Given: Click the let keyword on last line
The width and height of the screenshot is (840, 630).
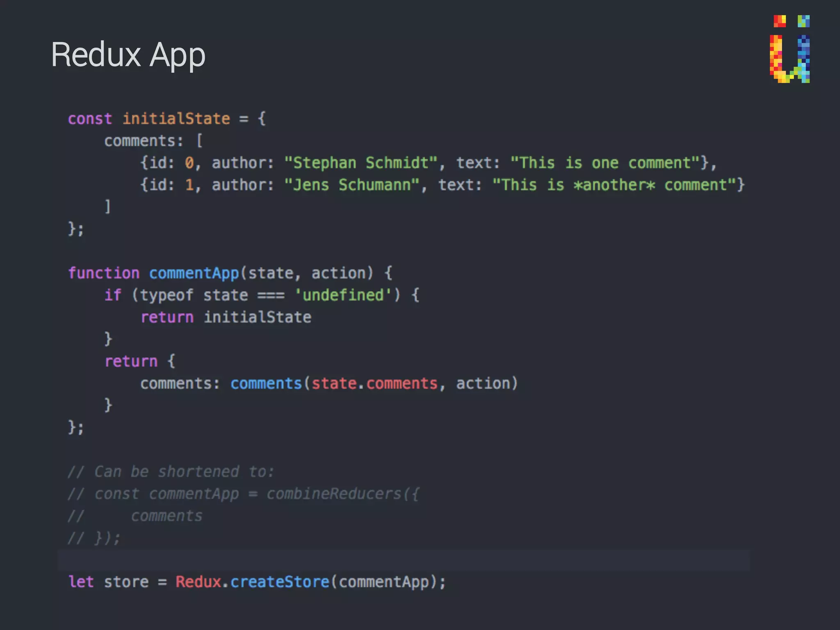Looking at the screenshot, I should [x=81, y=582].
